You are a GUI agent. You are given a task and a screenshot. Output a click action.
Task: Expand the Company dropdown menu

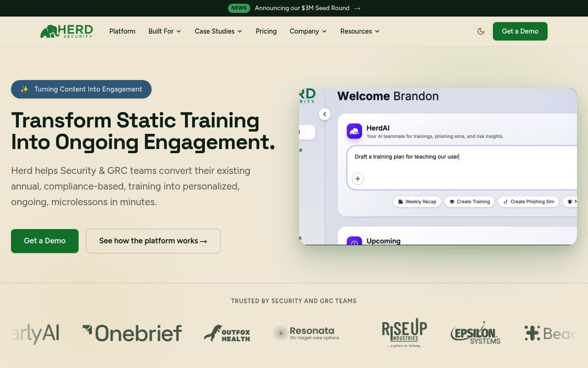pos(308,31)
